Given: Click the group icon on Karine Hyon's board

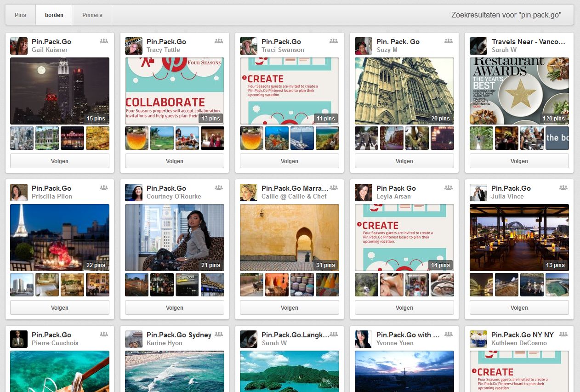Looking at the screenshot, I should pos(219,335).
